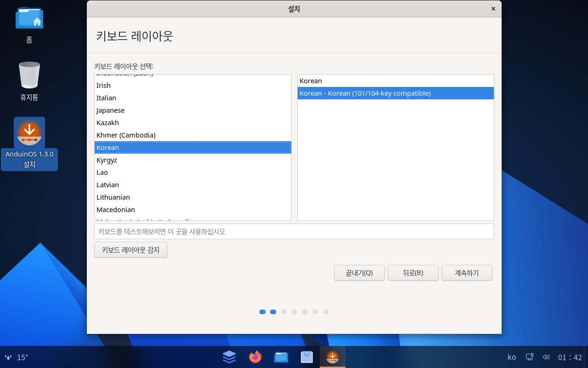Screen dimensions: 588x368
Task: Open the file manager in taskbar
Action: click(x=281, y=356)
